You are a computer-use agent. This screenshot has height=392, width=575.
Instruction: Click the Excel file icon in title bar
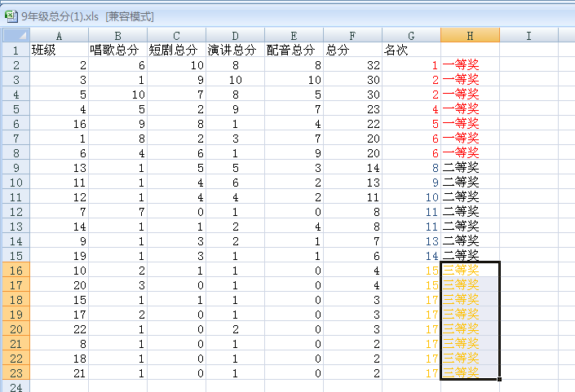click(10, 16)
